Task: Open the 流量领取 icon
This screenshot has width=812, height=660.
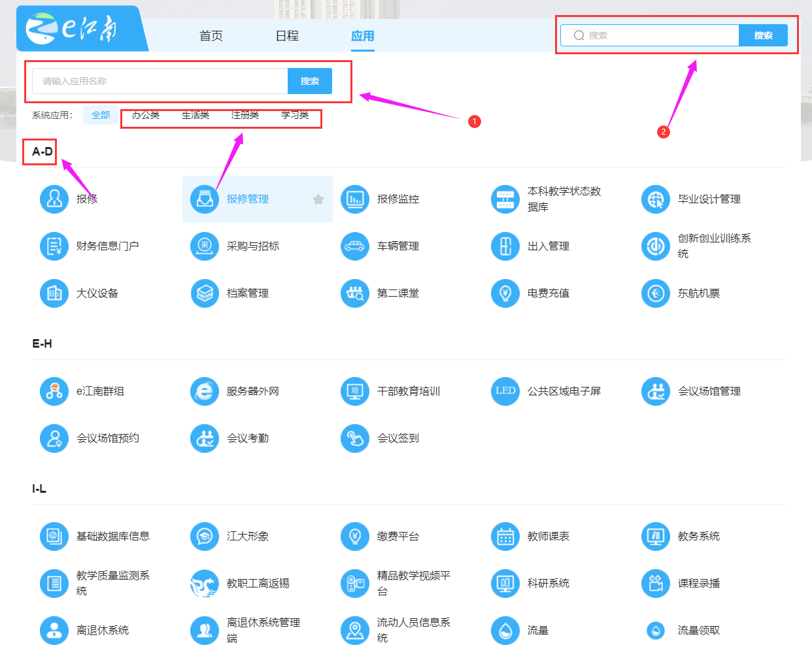Action: 656,630
